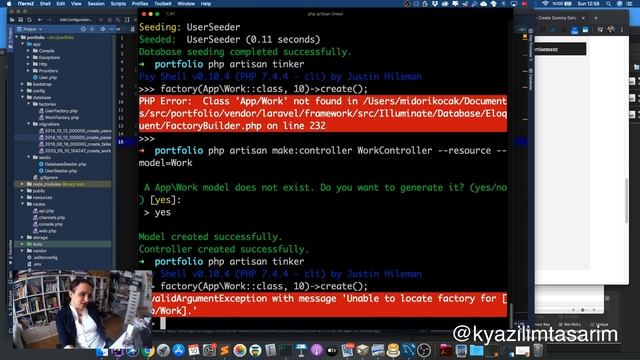Image resolution: width=640 pixels, height=360 pixels.
Task: Click the locate target icon in Project panel
Action: click(83, 29)
